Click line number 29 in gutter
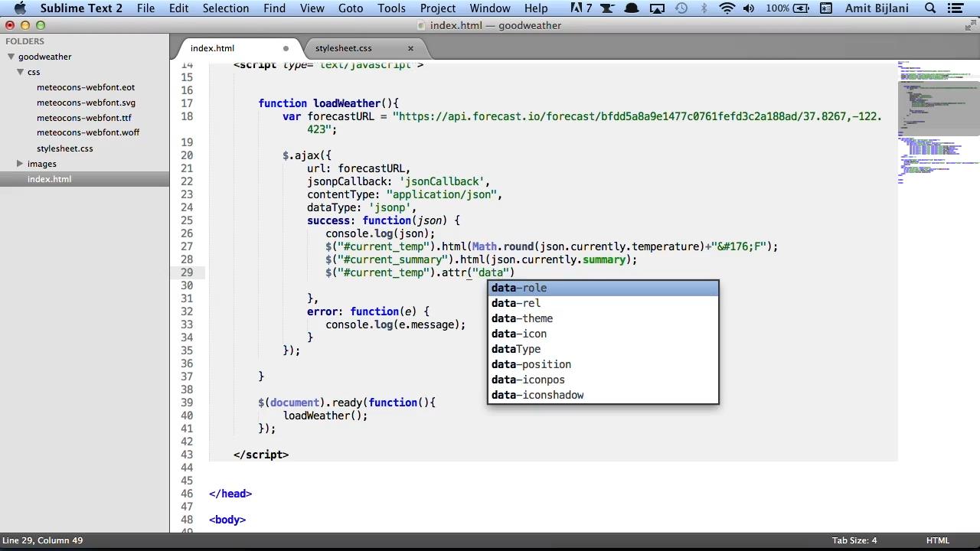Viewport: 980px width, 551px height. coord(187,272)
